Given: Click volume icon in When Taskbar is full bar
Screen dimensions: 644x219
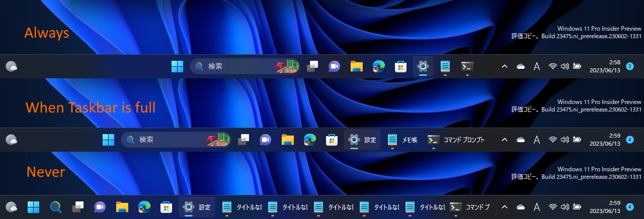Looking at the screenshot, I should [x=565, y=140].
